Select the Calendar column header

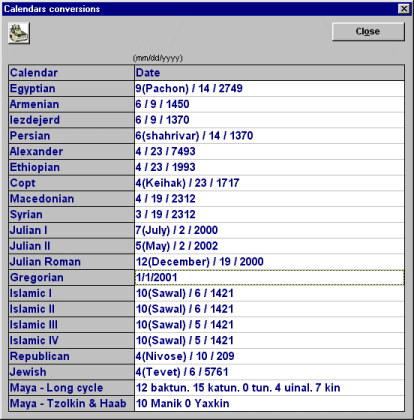pyautogui.click(x=71, y=73)
